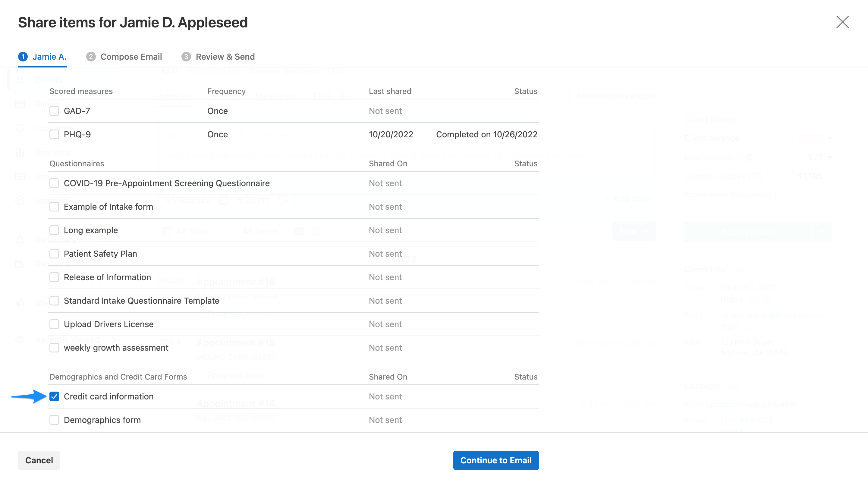Click the PHQ-9 measure label
Screen dimensions: 868x488
click(x=77, y=134)
